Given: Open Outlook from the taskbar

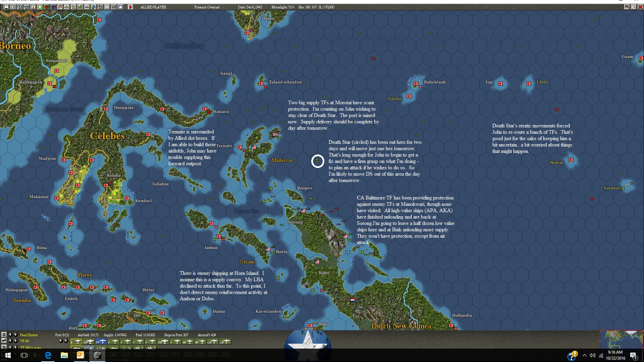Looking at the screenshot, I should [80, 355].
